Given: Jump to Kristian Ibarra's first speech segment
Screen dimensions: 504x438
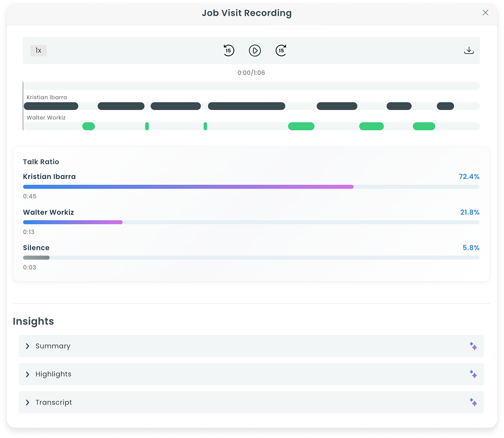Looking at the screenshot, I should [x=51, y=106].
